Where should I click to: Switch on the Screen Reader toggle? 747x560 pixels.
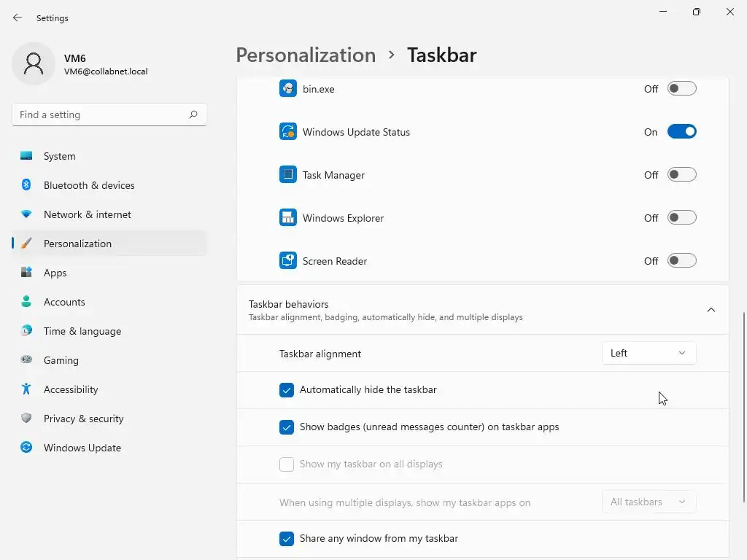pyautogui.click(x=682, y=260)
